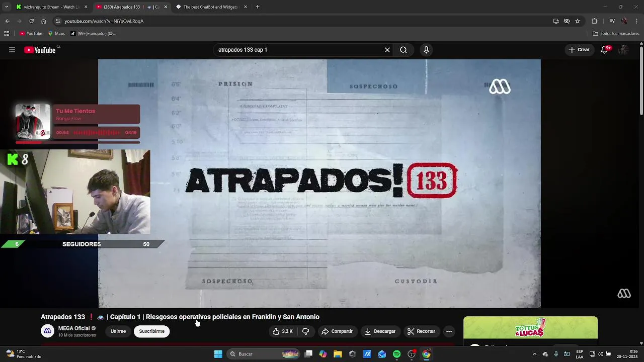Start voice search with the microphone
The height and width of the screenshot is (362, 644).
coord(426,50)
